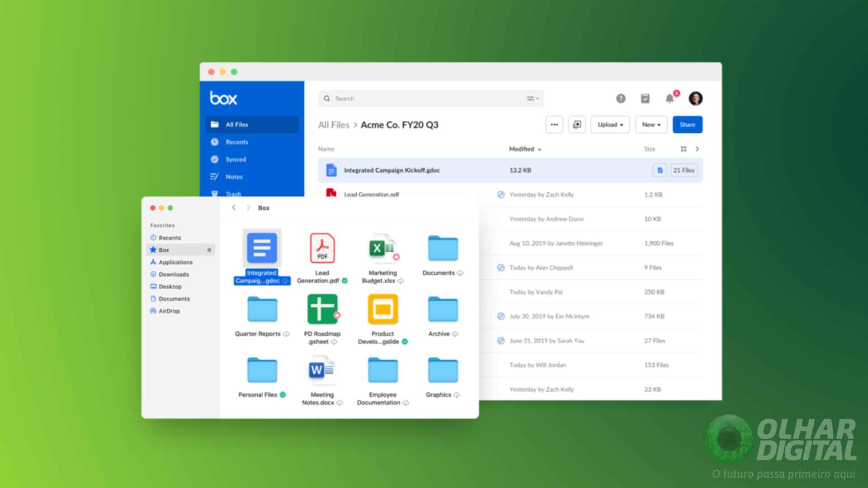Open the Synced view in Box sidebar
Viewport: 868px width, 488px height.
pyautogui.click(x=236, y=159)
